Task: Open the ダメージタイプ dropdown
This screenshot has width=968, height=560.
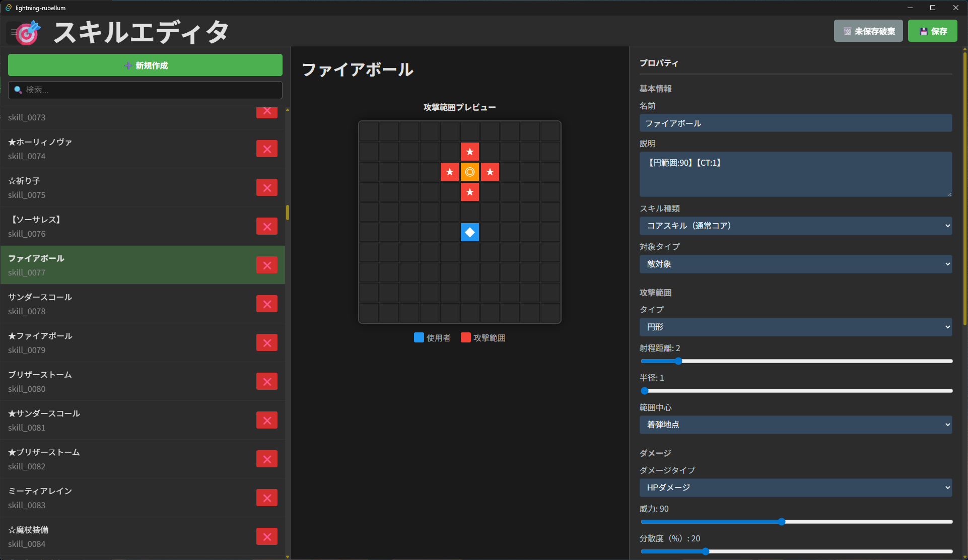Action: tap(795, 487)
